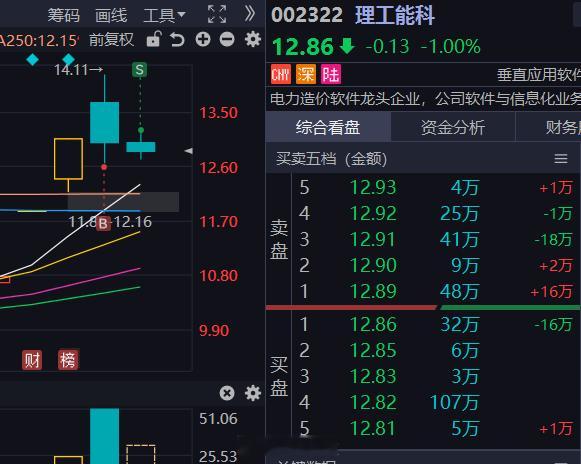Screen dimensions: 581x464
Task: Click the stock code 002322
Action: point(307,16)
